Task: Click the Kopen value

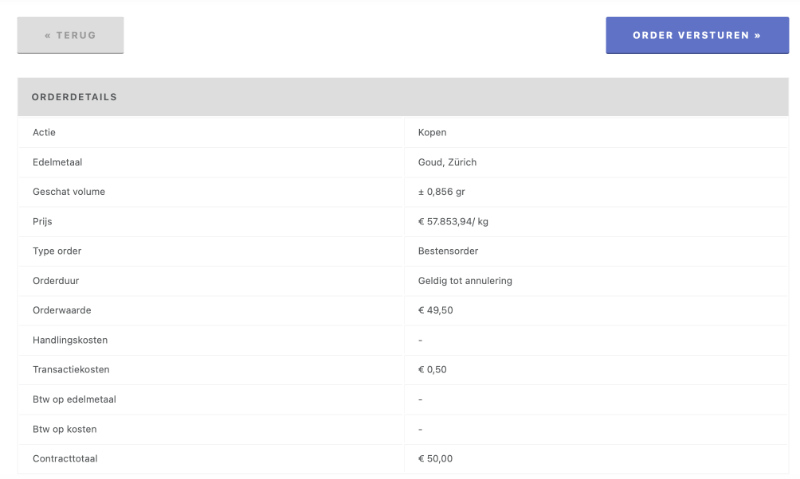Action: 432,132
